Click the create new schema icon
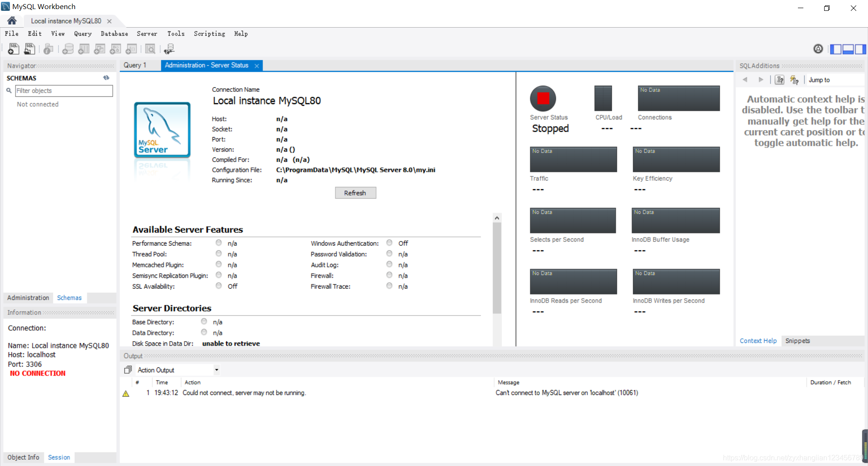The image size is (868, 466). pos(68,49)
